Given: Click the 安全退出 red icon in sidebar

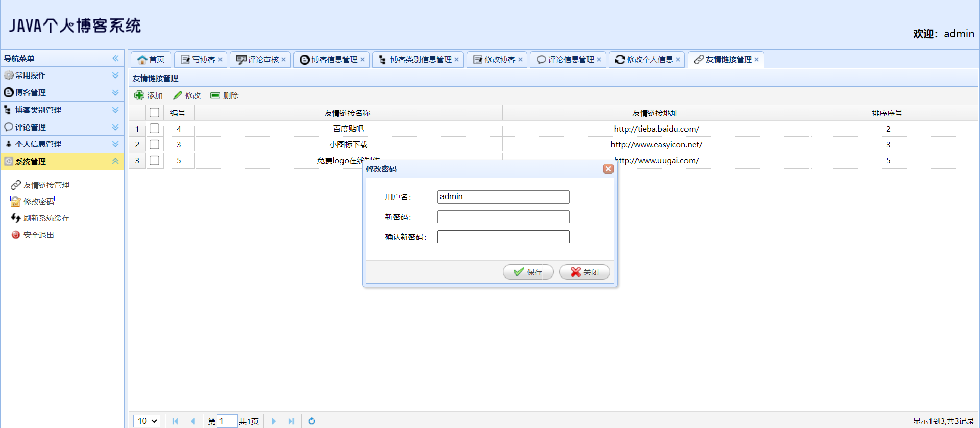Looking at the screenshot, I should point(16,235).
